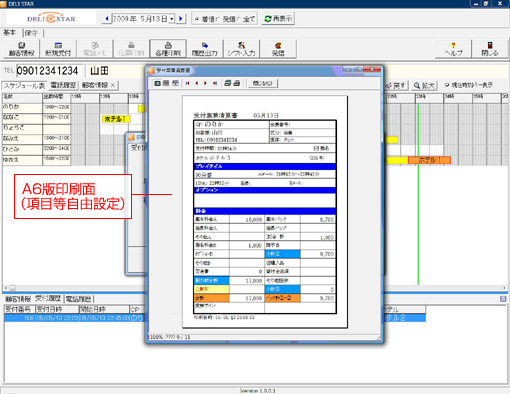
Task: Open the 各種印刷 printing toolbar button
Action: coord(168,49)
